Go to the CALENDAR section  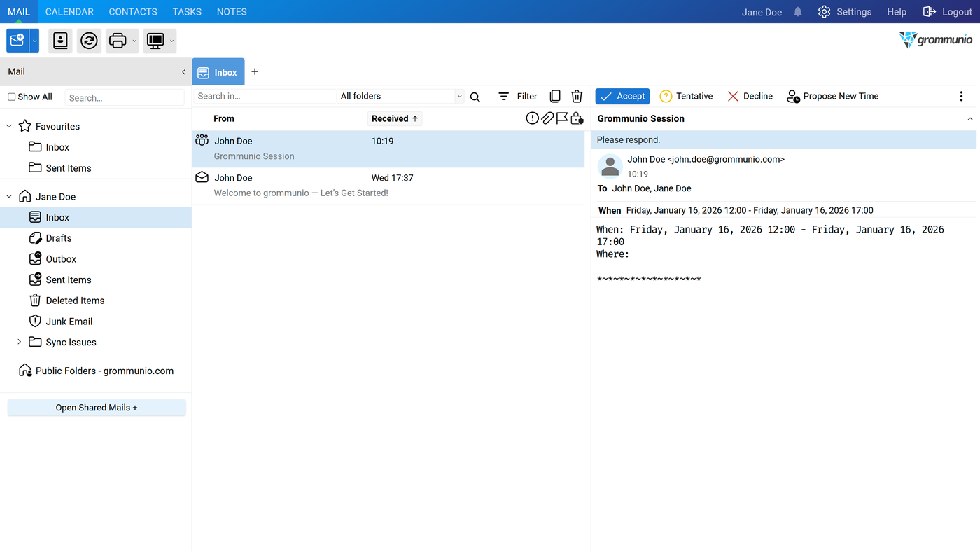tap(69, 12)
